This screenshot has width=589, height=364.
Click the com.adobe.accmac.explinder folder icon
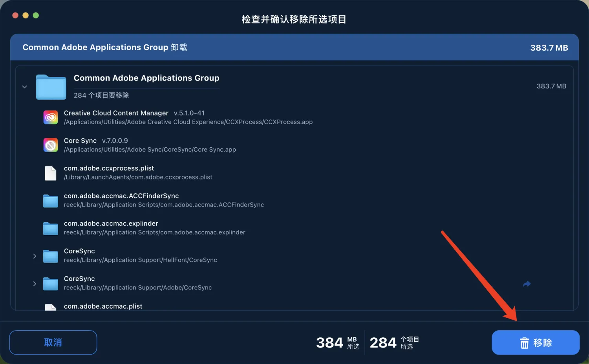pos(50,228)
